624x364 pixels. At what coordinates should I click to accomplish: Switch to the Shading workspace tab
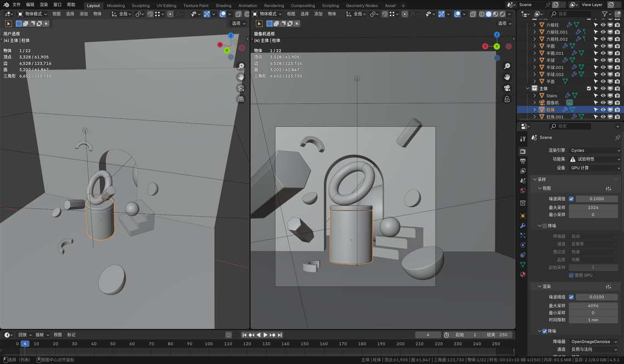223,5
